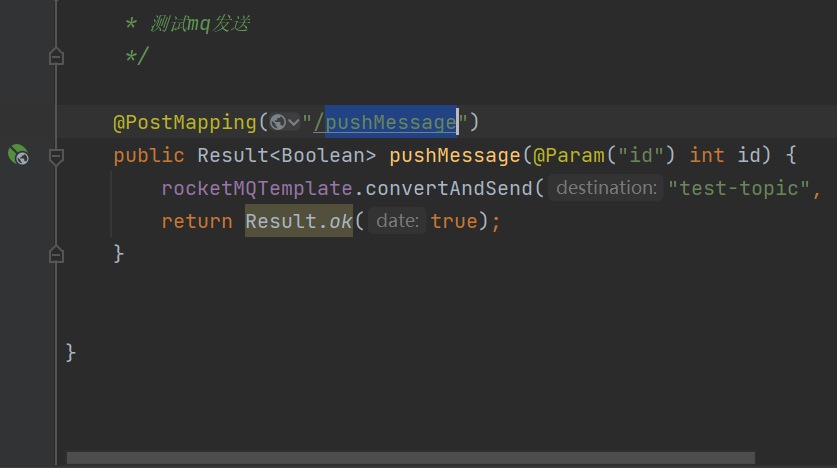The height and width of the screenshot is (468, 837).
Task: Click the Spring endpoint gutter icon
Action: click(18, 155)
